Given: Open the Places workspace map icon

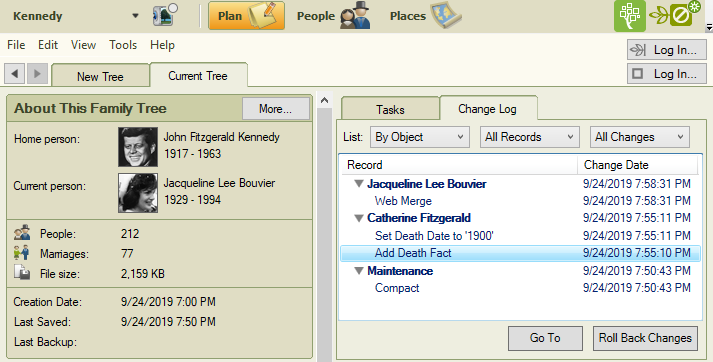Looking at the screenshot, I should 446,15.
